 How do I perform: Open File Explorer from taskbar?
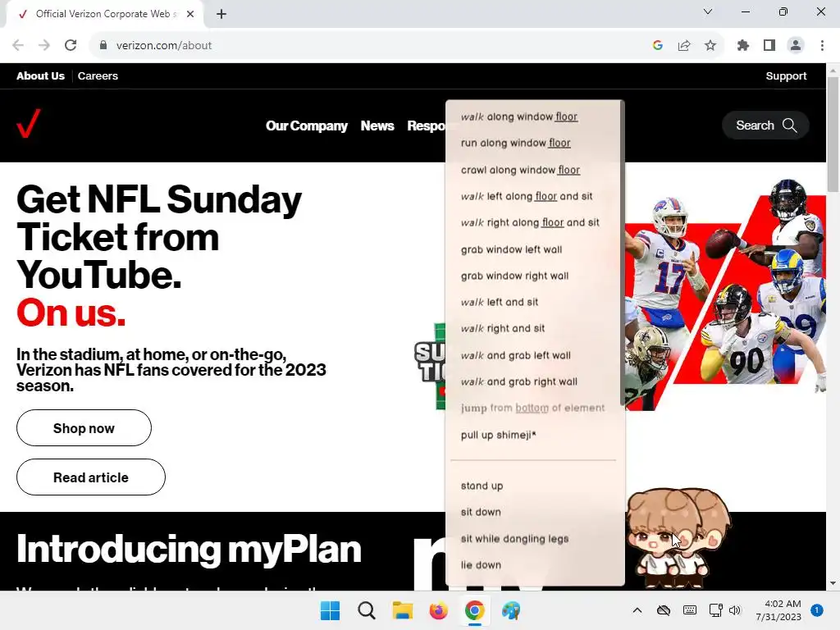pos(402,610)
